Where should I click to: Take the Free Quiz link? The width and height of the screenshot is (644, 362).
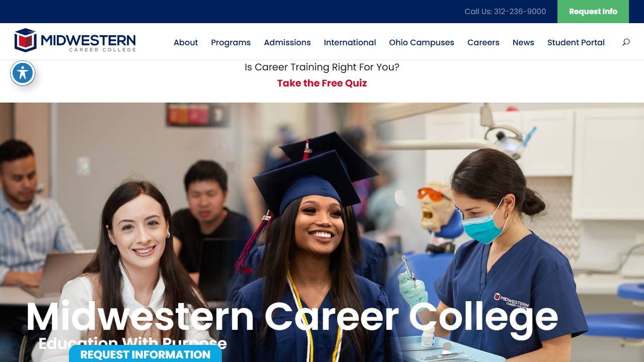click(322, 83)
